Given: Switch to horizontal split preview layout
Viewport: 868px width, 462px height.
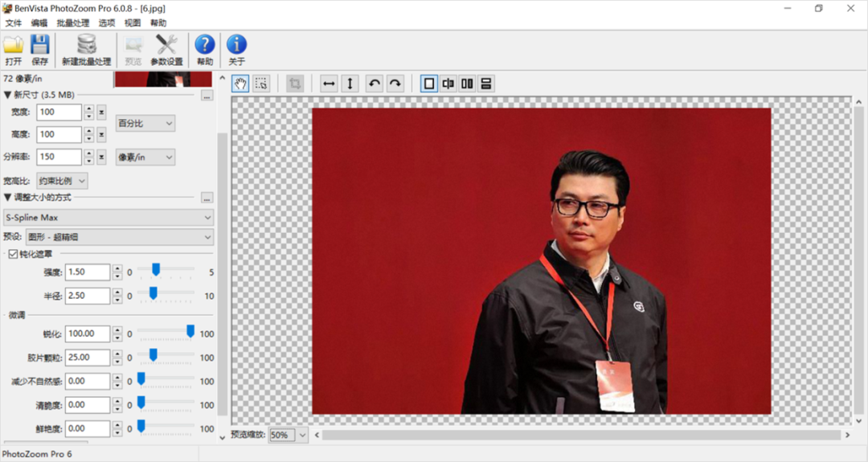Looking at the screenshot, I should [x=486, y=84].
